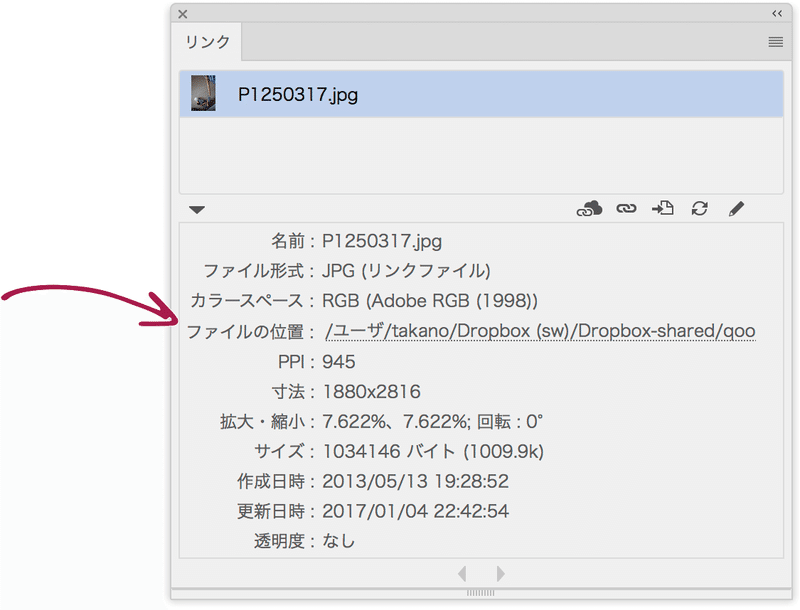
Task: Click the Go To Link icon
Action: coord(663,208)
